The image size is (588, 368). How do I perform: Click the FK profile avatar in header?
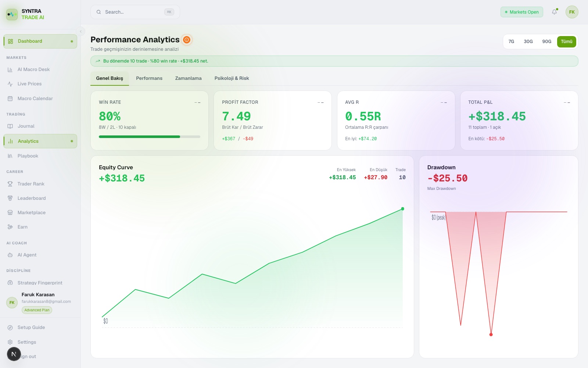[x=572, y=12]
